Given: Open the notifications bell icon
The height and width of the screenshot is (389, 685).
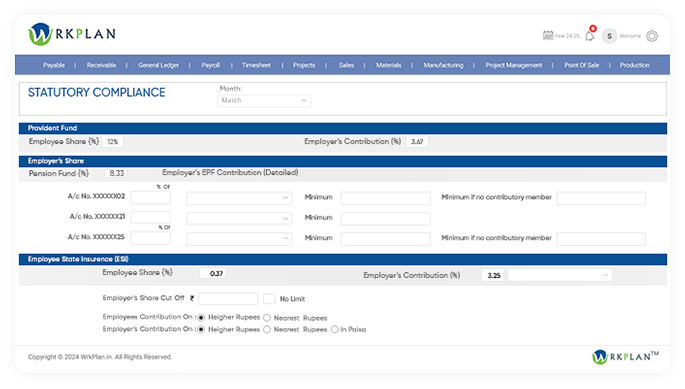Looking at the screenshot, I should pos(590,35).
